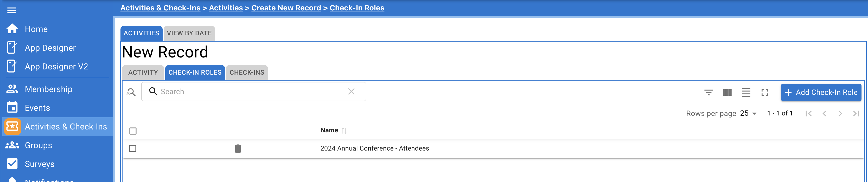The image size is (868, 182).
Task: Jump to last page using chevron
Action: pos(856,113)
